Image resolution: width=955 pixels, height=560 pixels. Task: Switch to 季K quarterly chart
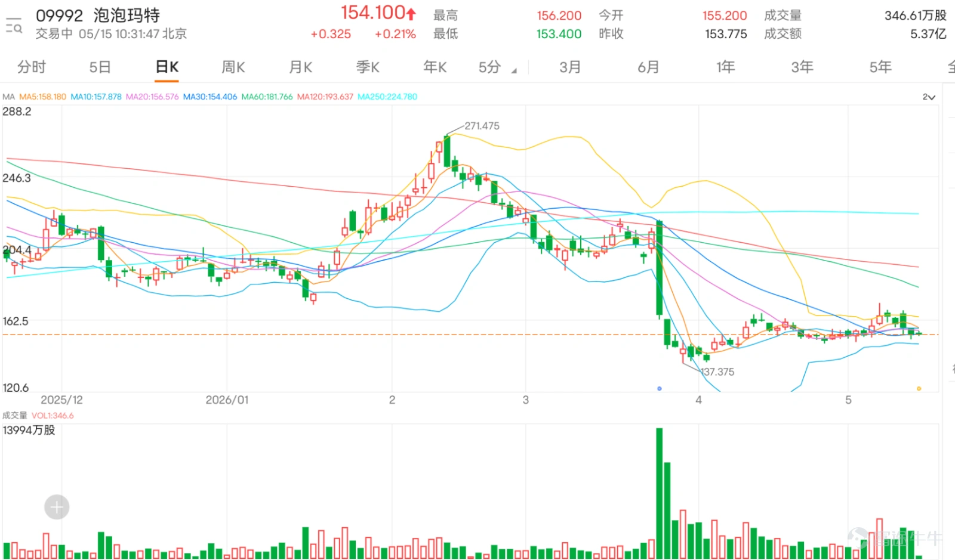(x=368, y=67)
